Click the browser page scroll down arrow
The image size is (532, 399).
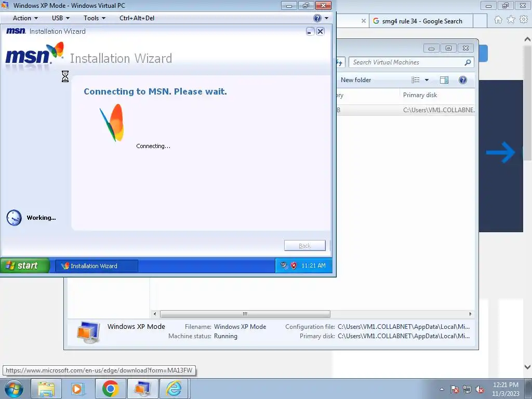point(528,367)
